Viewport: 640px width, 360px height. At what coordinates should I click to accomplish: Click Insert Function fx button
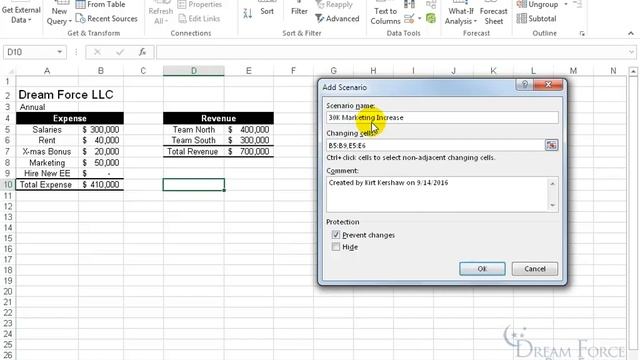pyautogui.click(x=142, y=52)
